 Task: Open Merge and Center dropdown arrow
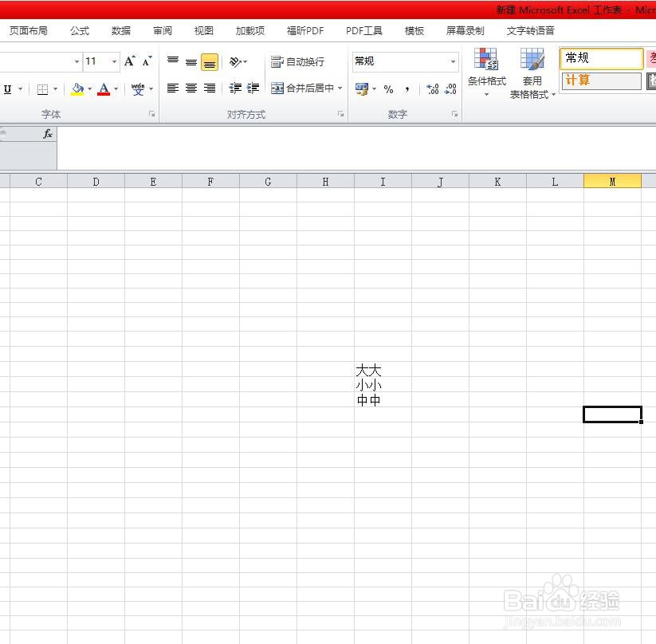340,88
